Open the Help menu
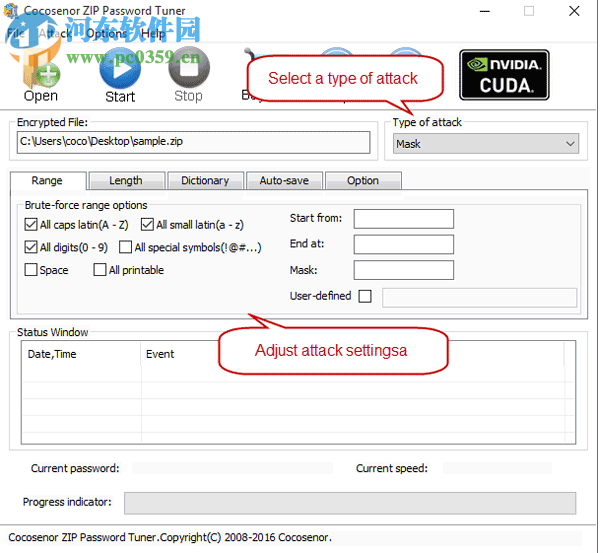The height and width of the screenshot is (553, 603). coord(153,34)
